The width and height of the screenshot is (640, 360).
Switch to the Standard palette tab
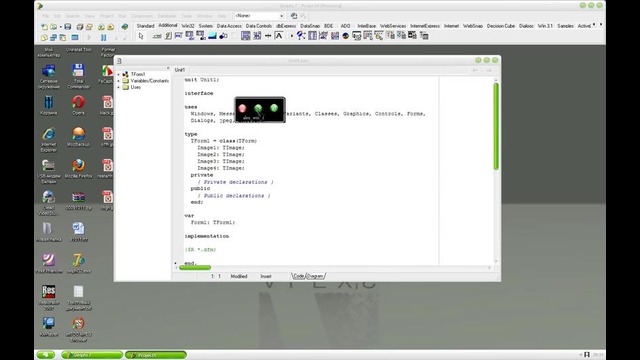(145, 26)
